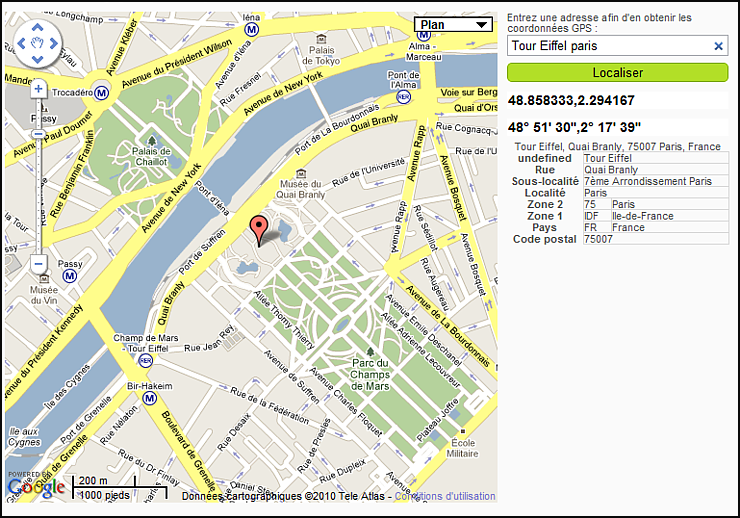The width and height of the screenshot is (740, 518).
Task: Click the Google logo on the map
Action: click(36, 487)
